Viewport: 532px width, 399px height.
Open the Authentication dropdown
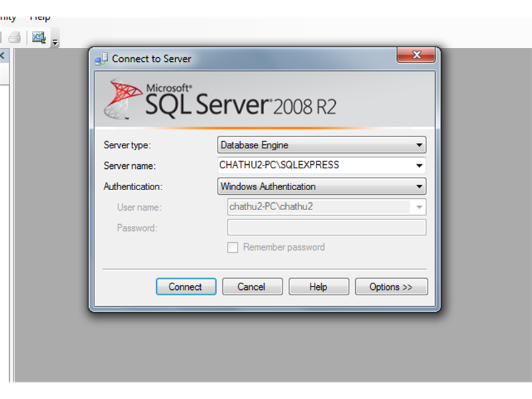click(x=322, y=186)
